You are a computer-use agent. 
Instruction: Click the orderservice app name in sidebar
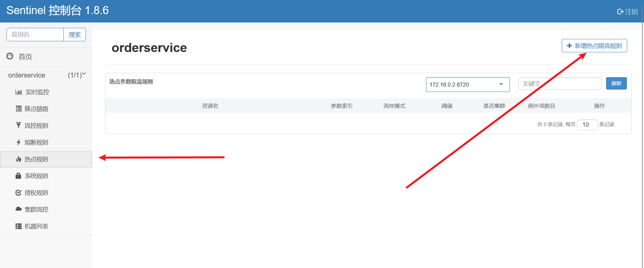[x=26, y=75]
